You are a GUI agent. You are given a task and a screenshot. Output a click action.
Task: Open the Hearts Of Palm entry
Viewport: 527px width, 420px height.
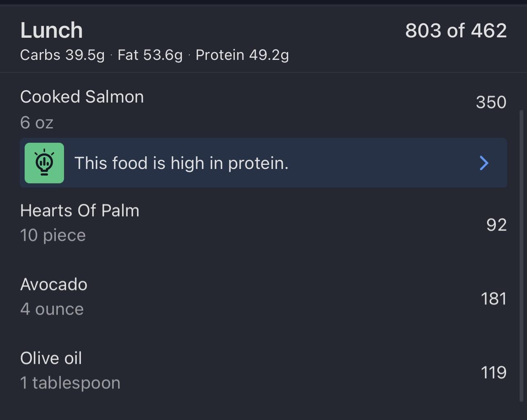[x=80, y=211]
